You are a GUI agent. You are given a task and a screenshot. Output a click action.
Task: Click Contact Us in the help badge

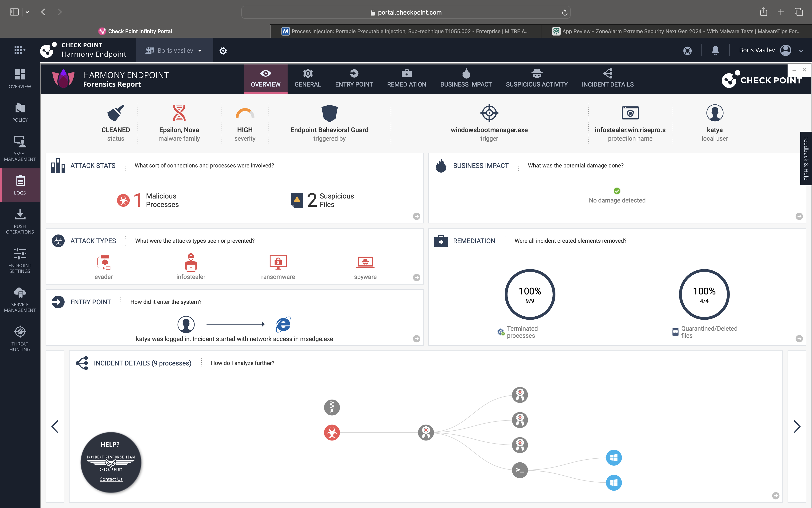point(111,479)
